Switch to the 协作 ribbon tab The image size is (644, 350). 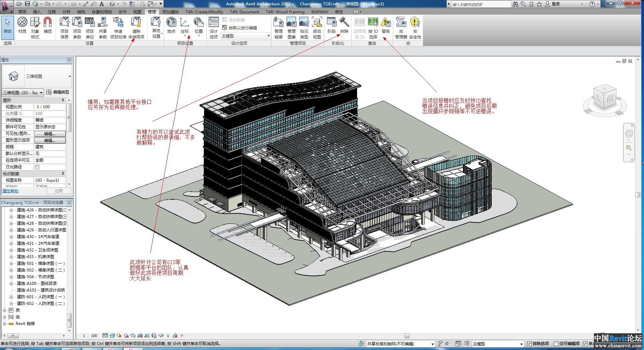123,12
